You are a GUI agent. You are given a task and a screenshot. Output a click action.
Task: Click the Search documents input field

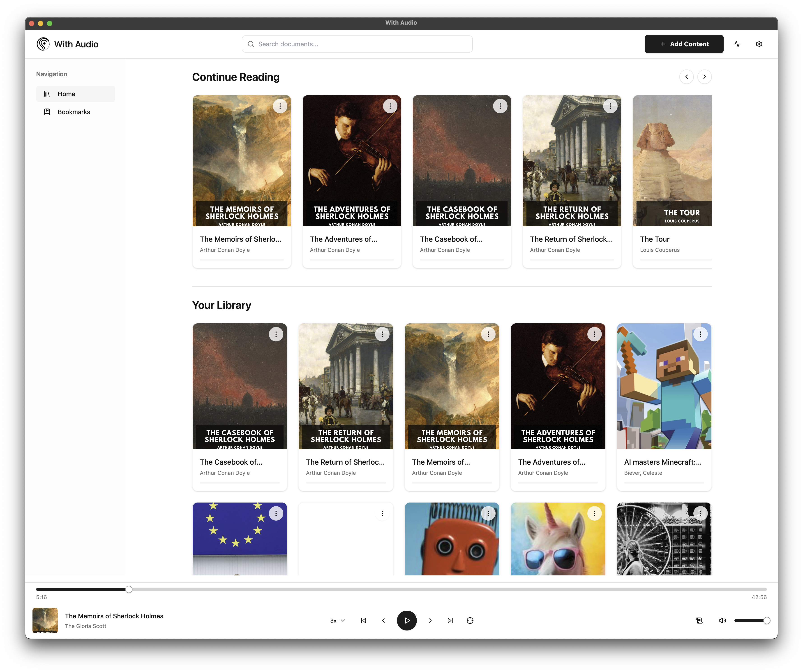(x=357, y=44)
